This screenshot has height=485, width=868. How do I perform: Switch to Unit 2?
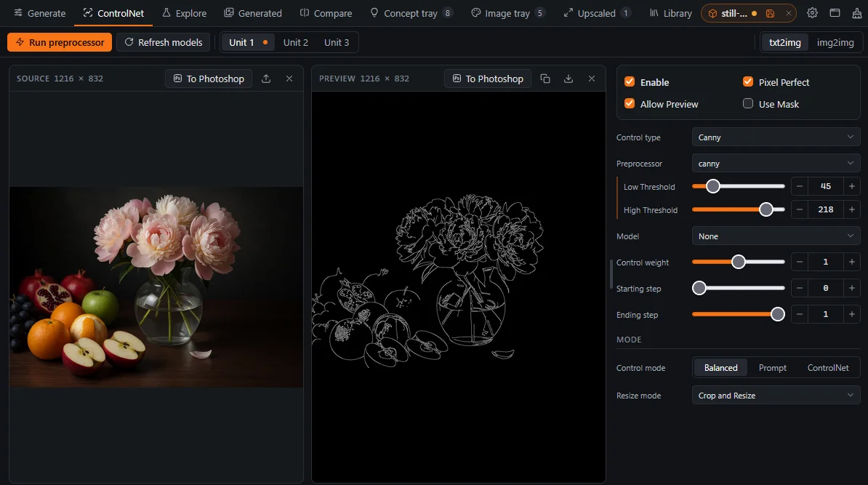tap(296, 43)
